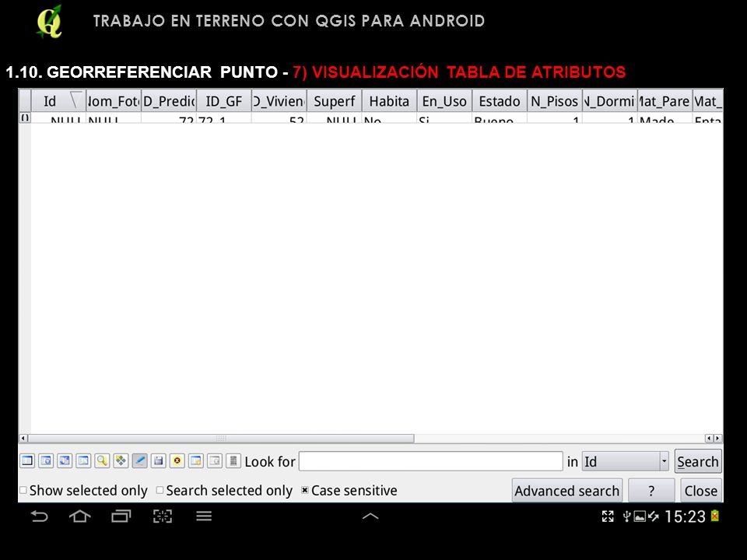Viewport: 747px width, 560px height.
Task: Click the QGIS logo in the slide header
Action: pyautogui.click(x=50, y=22)
